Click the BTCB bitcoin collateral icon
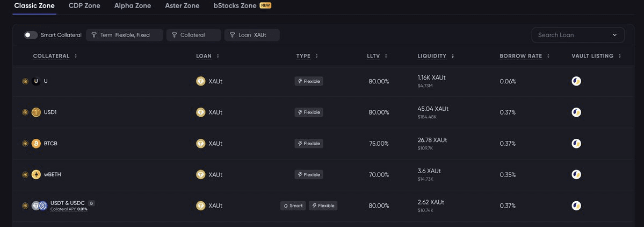The height and width of the screenshot is (227, 644). 36,144
